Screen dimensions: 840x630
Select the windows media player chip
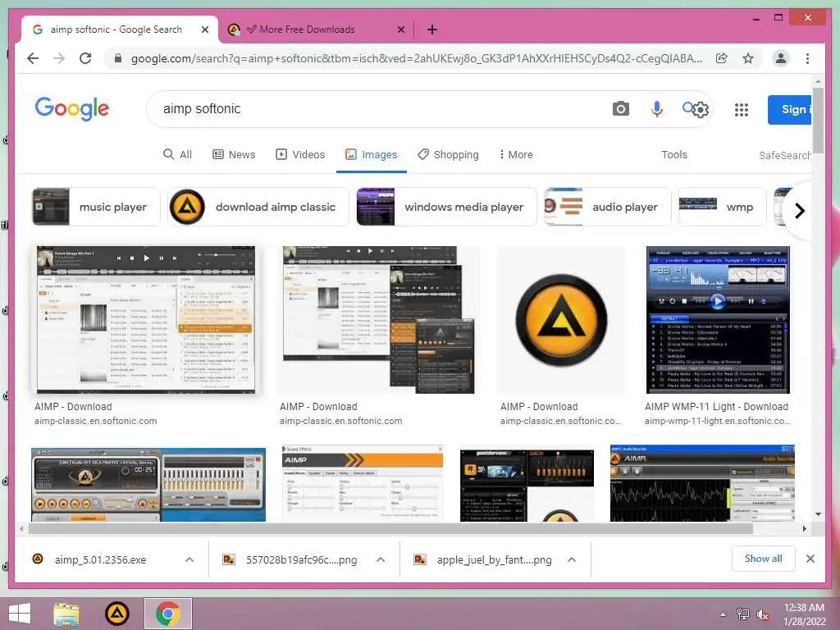pyautogui.click(x=446, y=207)
